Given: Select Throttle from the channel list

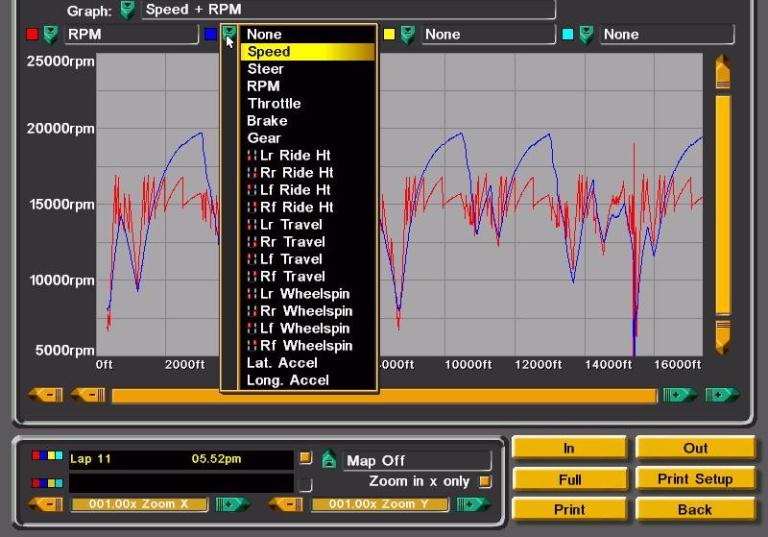Looking at the screenshot, I should pos(274,103).
